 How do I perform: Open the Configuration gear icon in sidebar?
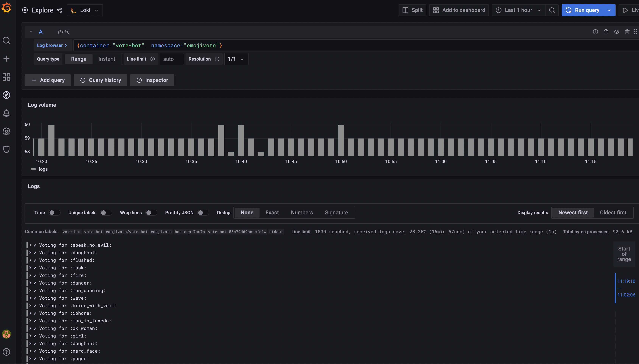[x=6, y=131]
